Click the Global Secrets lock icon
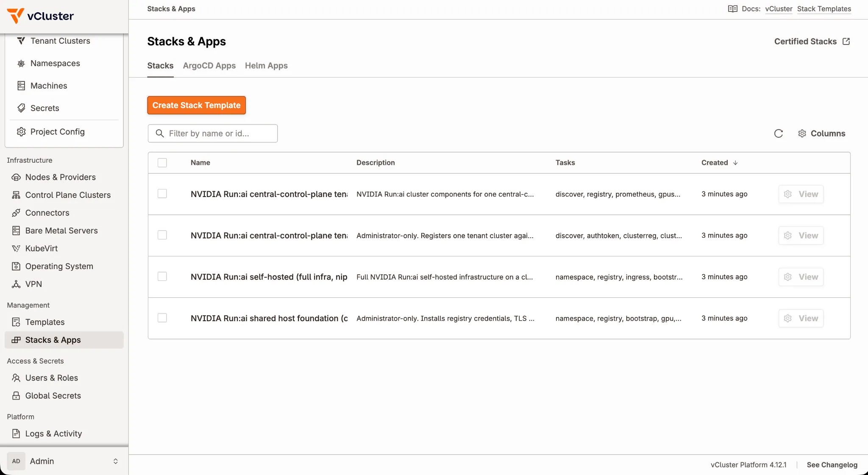Viewport: 868px width, 475px height. click(16, 395)
